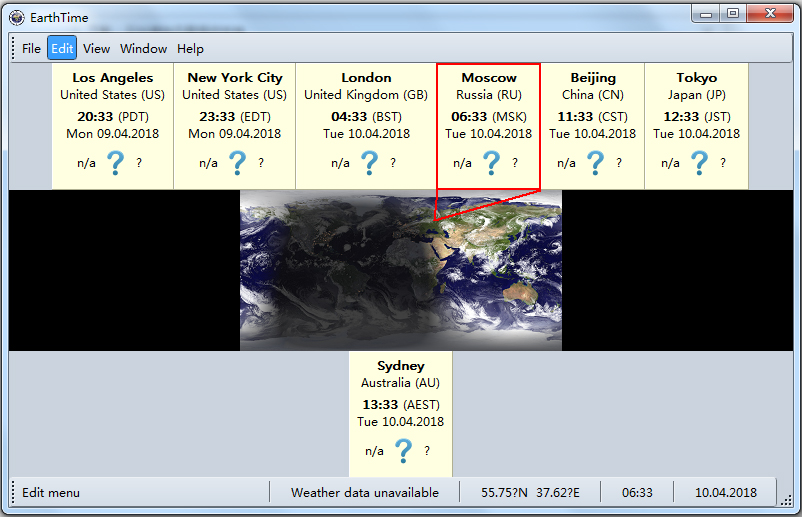Click the 04:33 (BST) time in London
The image size is (802, 517).
(366, 117)
